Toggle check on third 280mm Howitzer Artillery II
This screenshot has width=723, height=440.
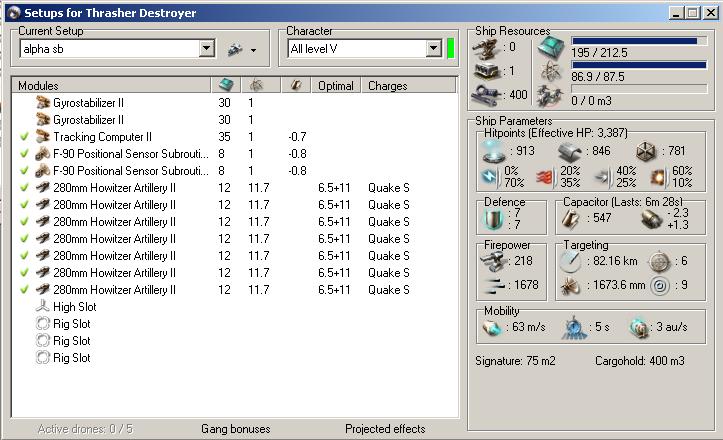[x=24, y=222]
